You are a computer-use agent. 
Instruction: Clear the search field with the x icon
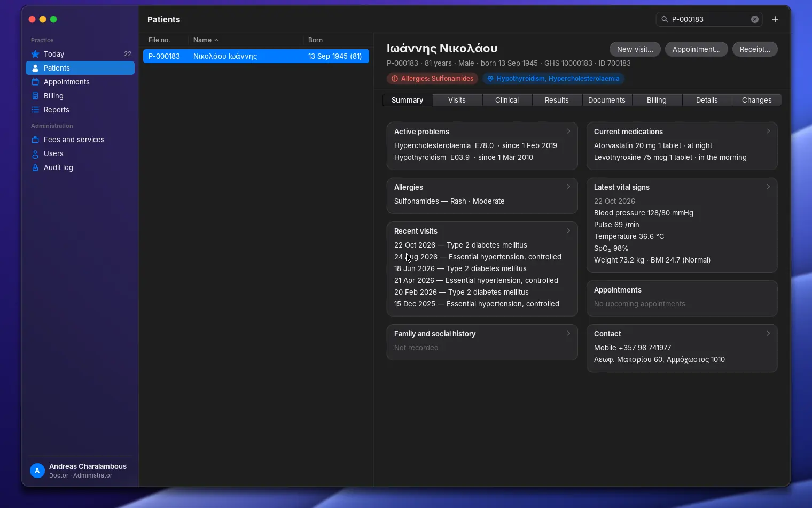coord(755,19)
